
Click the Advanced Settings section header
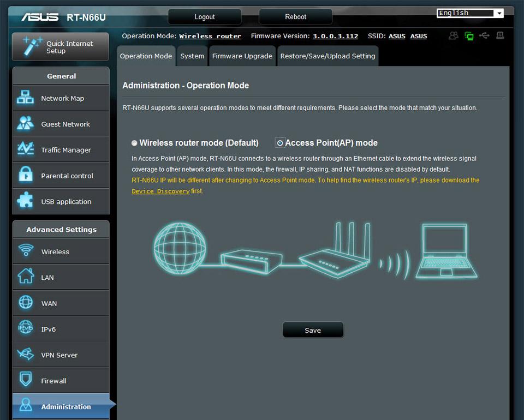pos(61,230)
